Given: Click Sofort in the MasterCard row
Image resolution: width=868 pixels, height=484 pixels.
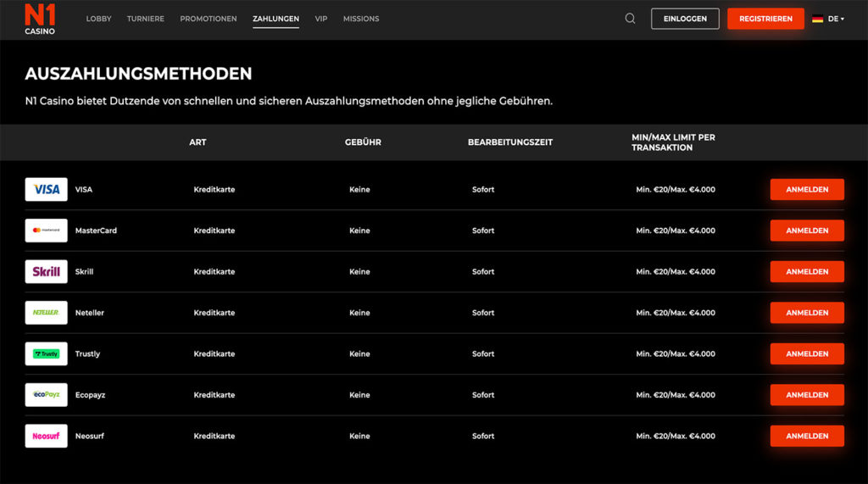Looking at the screenshot, I should coord(482,231).
